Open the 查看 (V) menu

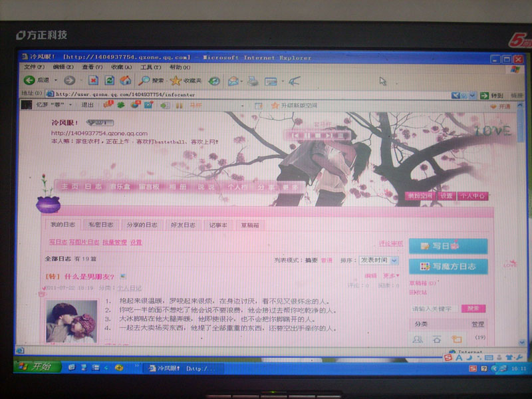[92, 67]
